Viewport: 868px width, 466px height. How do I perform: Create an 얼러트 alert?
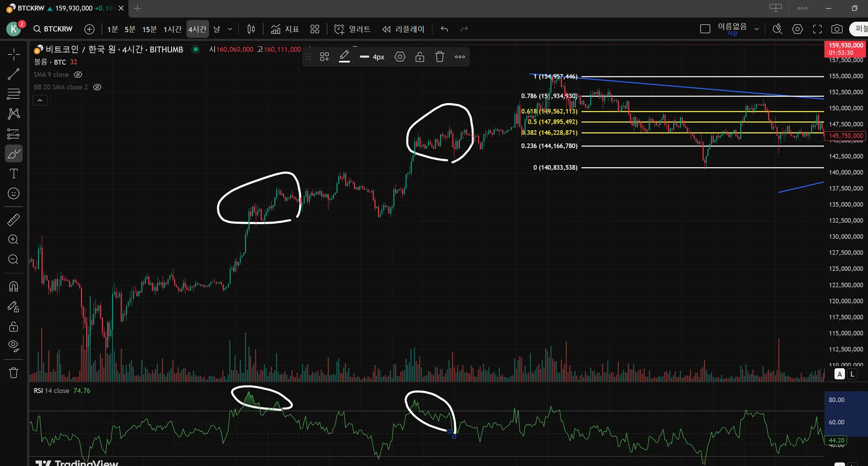click(x=352, y=29)
